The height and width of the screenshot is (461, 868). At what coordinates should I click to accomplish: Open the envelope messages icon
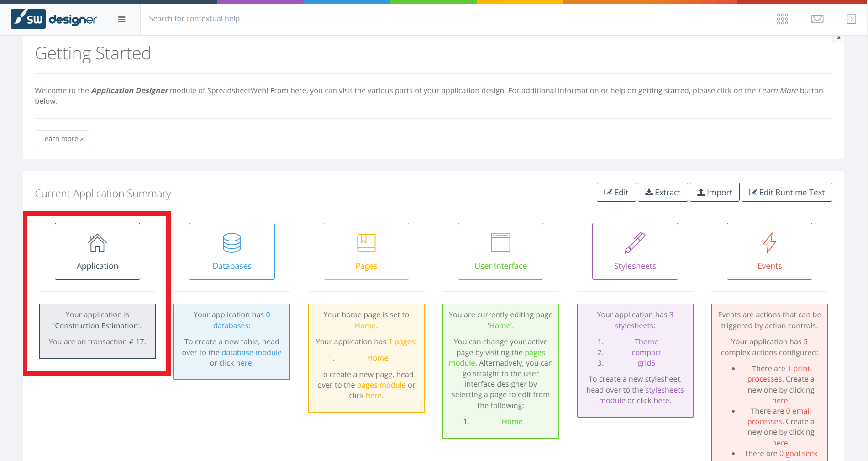pos(817,19)
